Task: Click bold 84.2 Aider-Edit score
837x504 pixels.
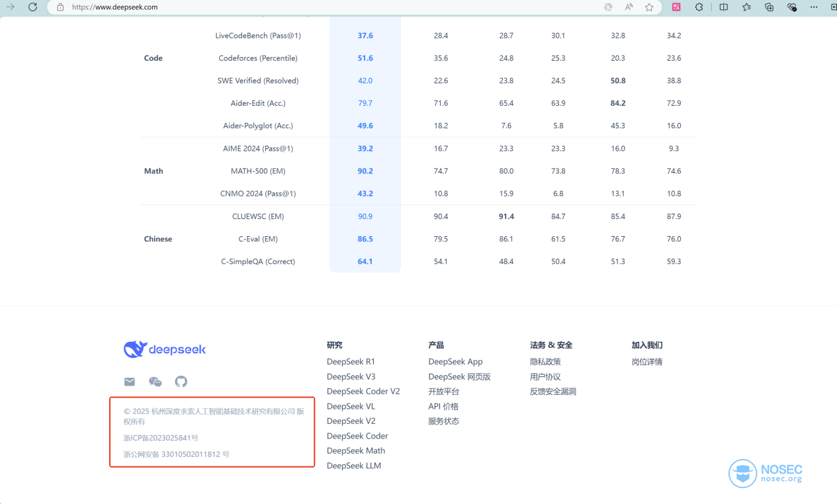Action: tap(618, 103)
